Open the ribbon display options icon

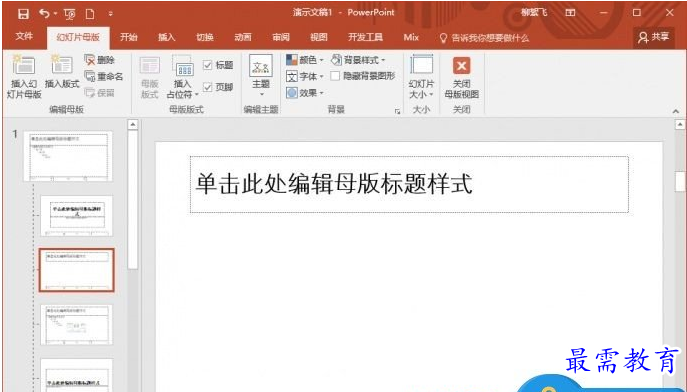570,13
